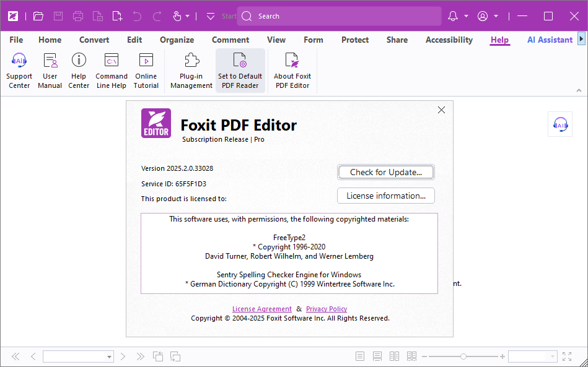The image size is (588, 367).
Task: Switch to the Edit tab
Action: 134,40
